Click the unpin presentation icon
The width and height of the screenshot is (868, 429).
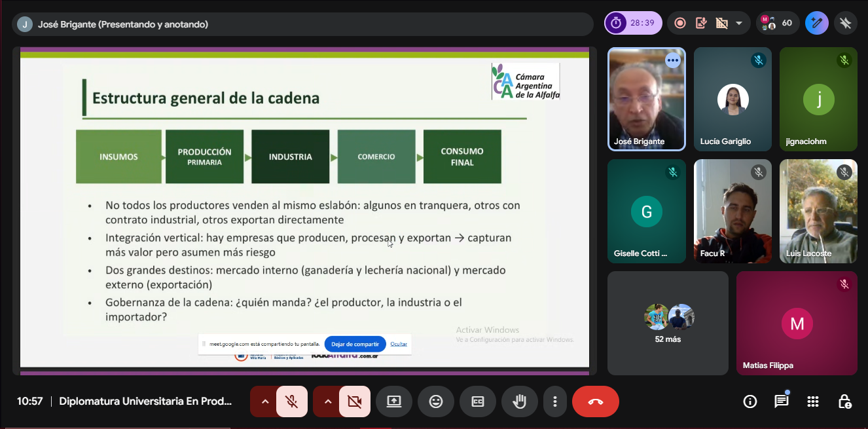click(x=846, y=23)
